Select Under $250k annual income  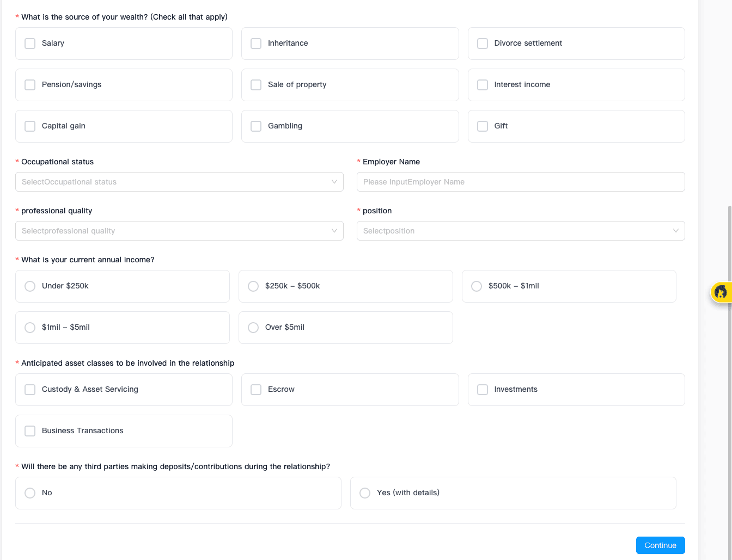click(30, 286)
